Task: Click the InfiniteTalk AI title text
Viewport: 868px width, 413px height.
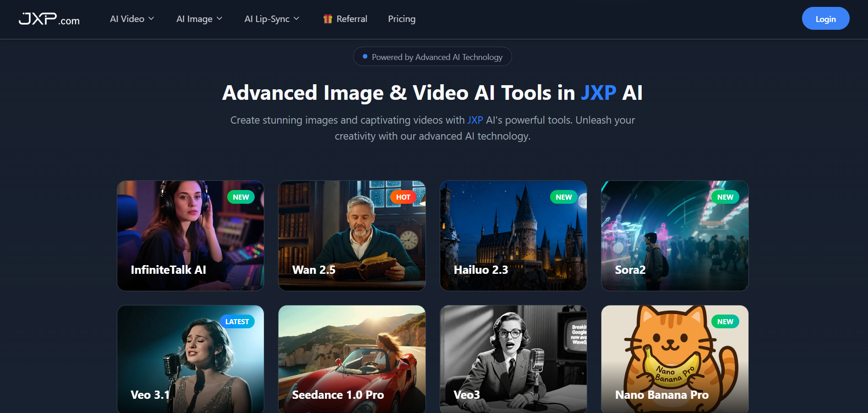Action: tap(169, 270)
